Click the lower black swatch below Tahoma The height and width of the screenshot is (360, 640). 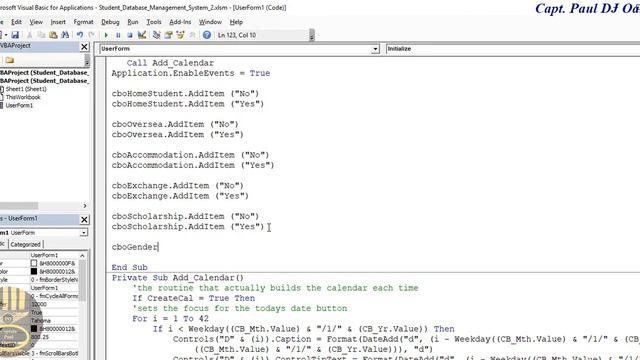pyautogui.click(x=34, y=329)
